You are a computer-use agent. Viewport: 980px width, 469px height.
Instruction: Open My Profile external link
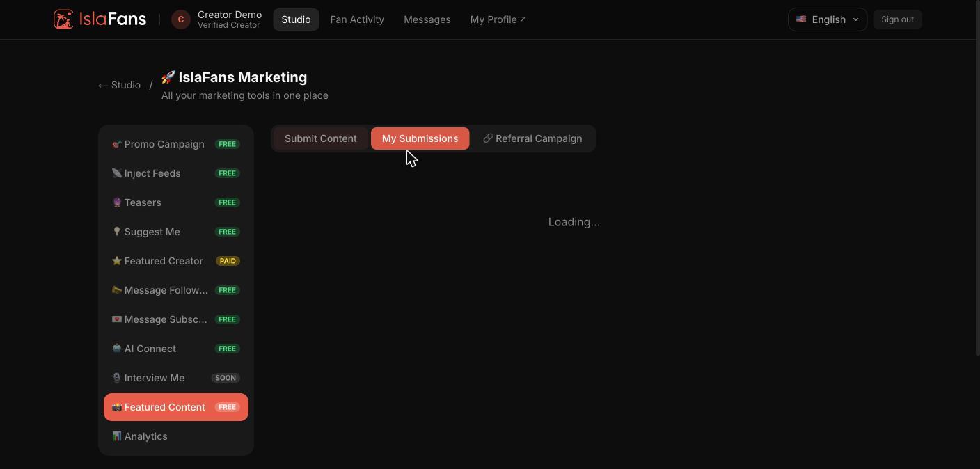(498, 19)
